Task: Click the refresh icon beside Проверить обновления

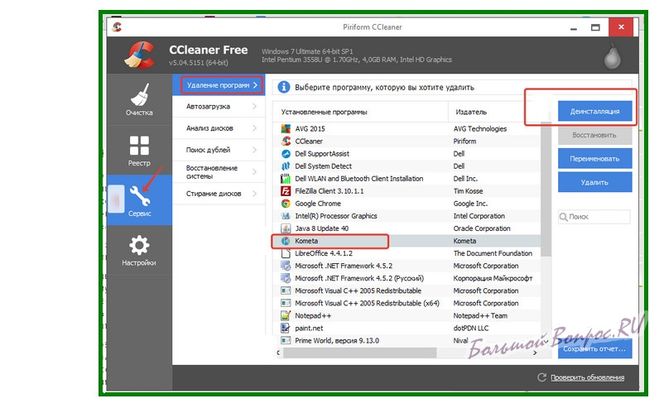Action: tap(542, 377)
